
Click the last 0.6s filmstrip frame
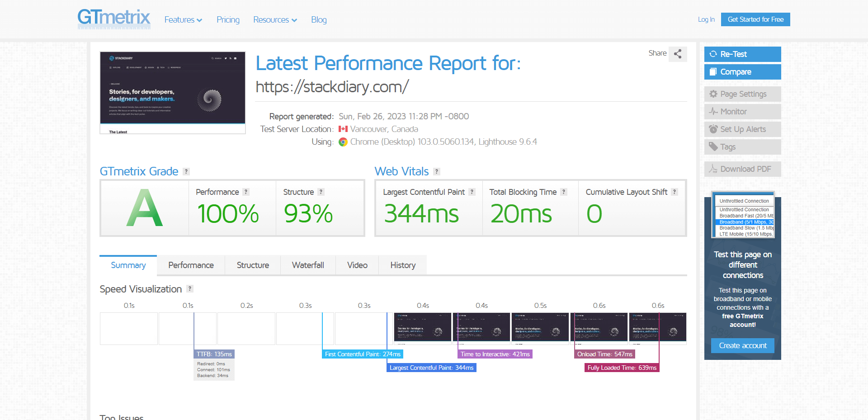[658, 329]
